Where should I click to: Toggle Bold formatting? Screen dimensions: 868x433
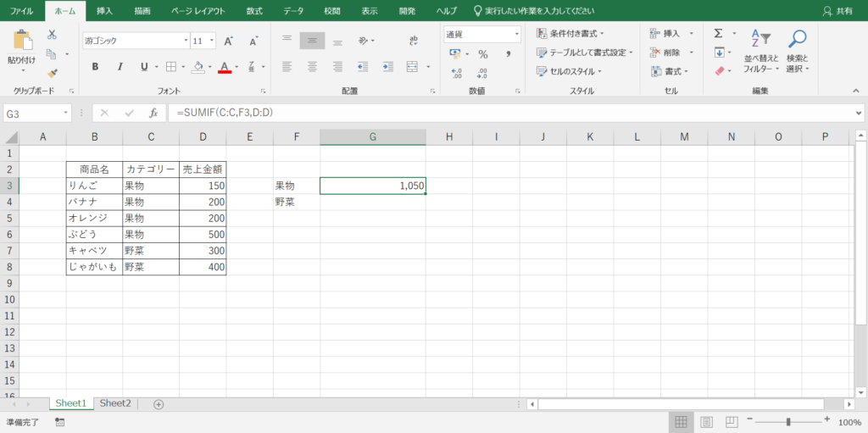pos(95,66)
